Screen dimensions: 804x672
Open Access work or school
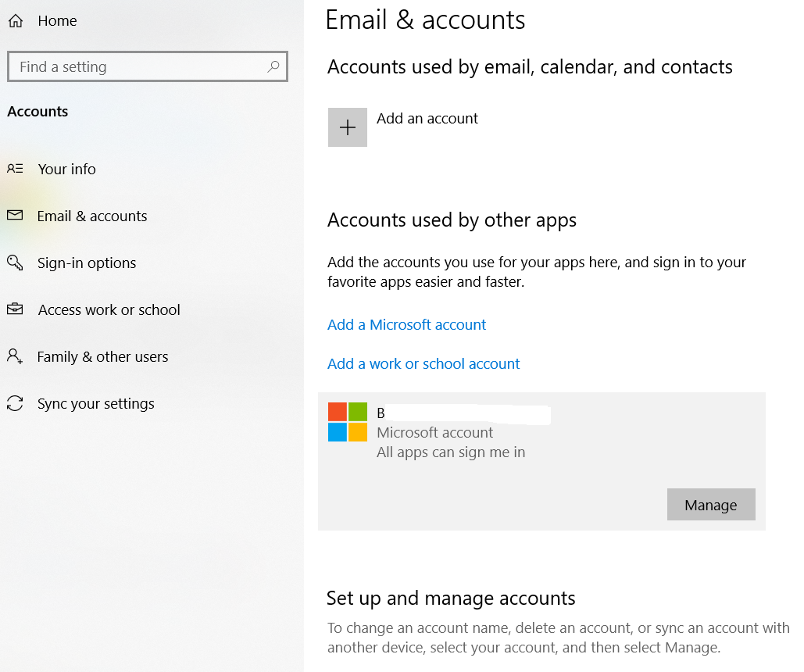(109, 310)
